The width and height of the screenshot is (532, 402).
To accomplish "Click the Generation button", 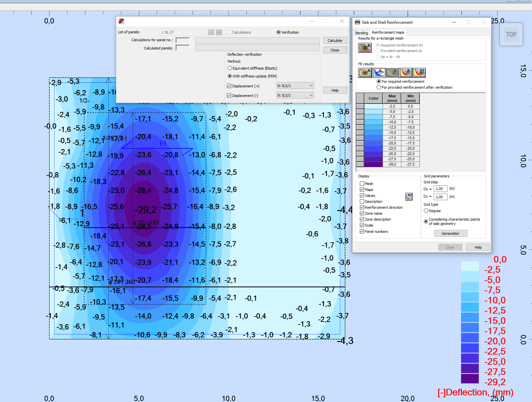I will (x=450, y=233).
